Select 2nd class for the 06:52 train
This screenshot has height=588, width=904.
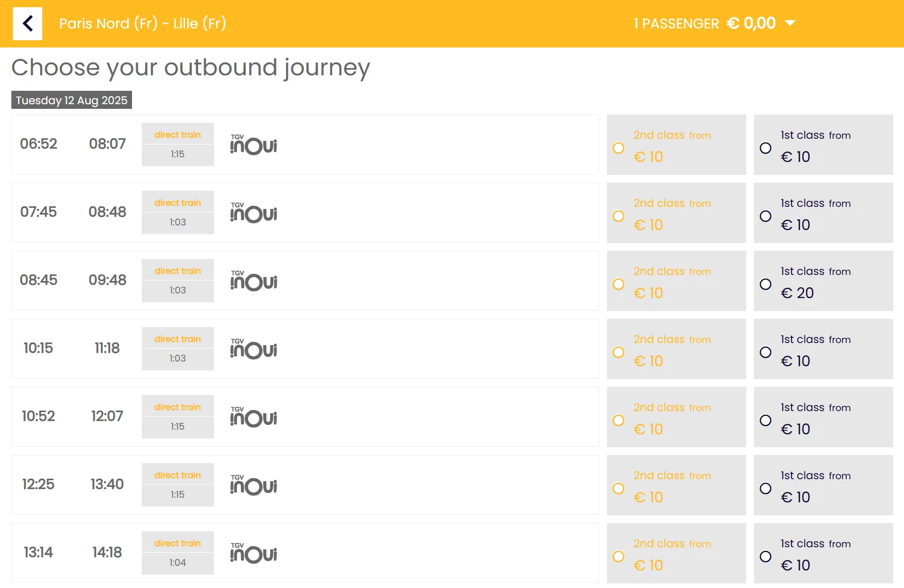click(x=618, y=148)
